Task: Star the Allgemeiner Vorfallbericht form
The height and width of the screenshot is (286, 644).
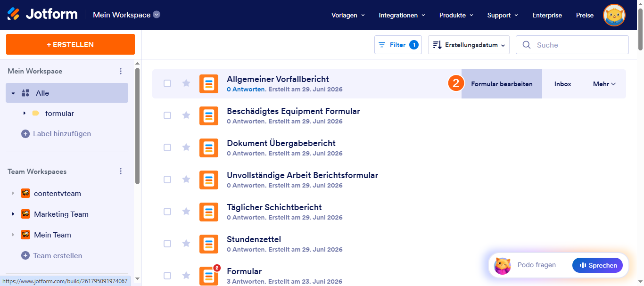Action: 186,83
